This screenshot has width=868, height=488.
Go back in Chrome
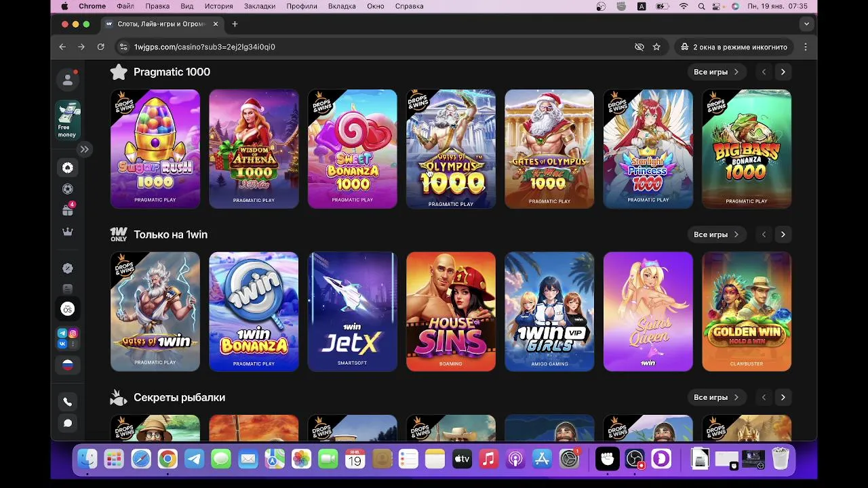[x=62, y=47]
